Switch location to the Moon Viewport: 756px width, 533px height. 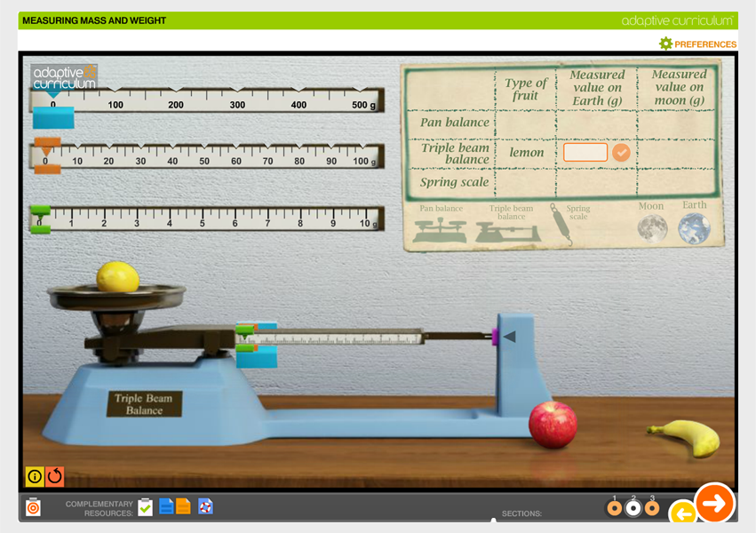(651, 227)
